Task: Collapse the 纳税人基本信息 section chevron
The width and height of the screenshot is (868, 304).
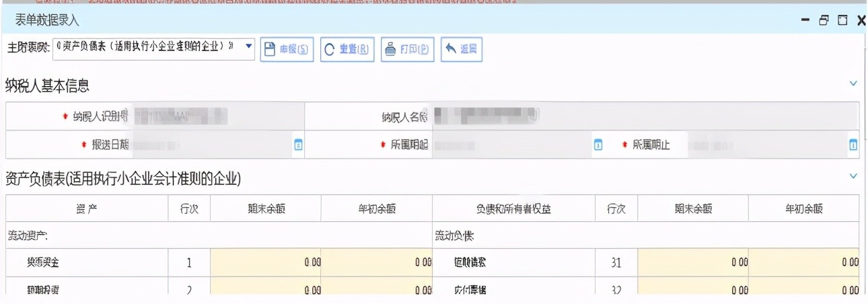Action: tap(853, 84)
